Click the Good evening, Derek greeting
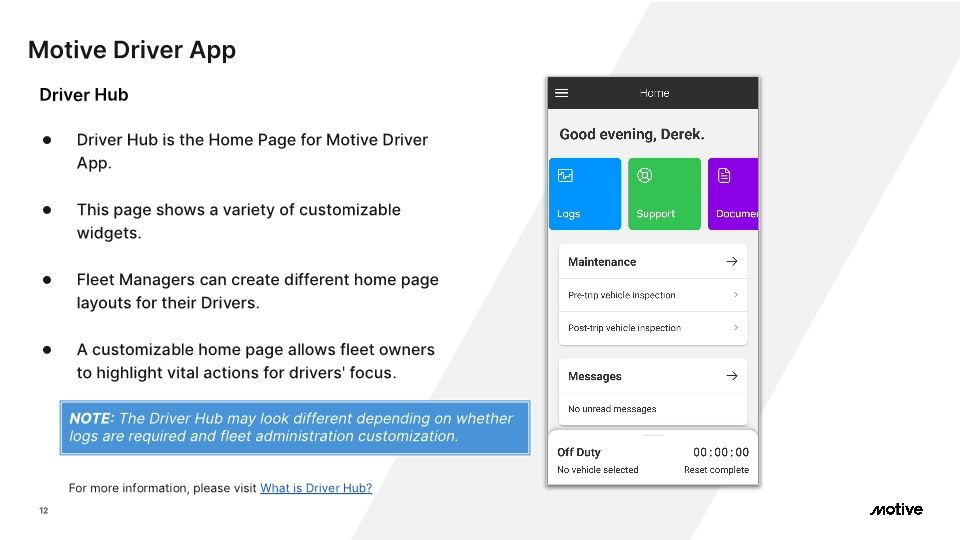 tap(631, 134)
